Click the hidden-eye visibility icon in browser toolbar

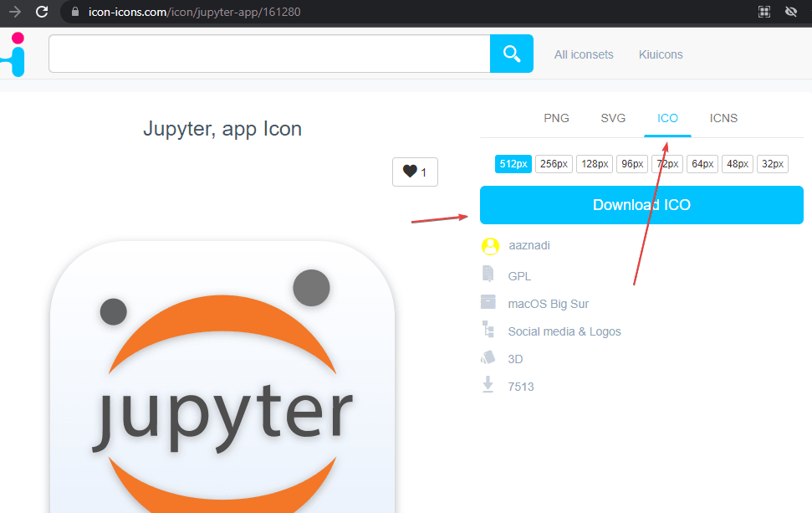790,12
